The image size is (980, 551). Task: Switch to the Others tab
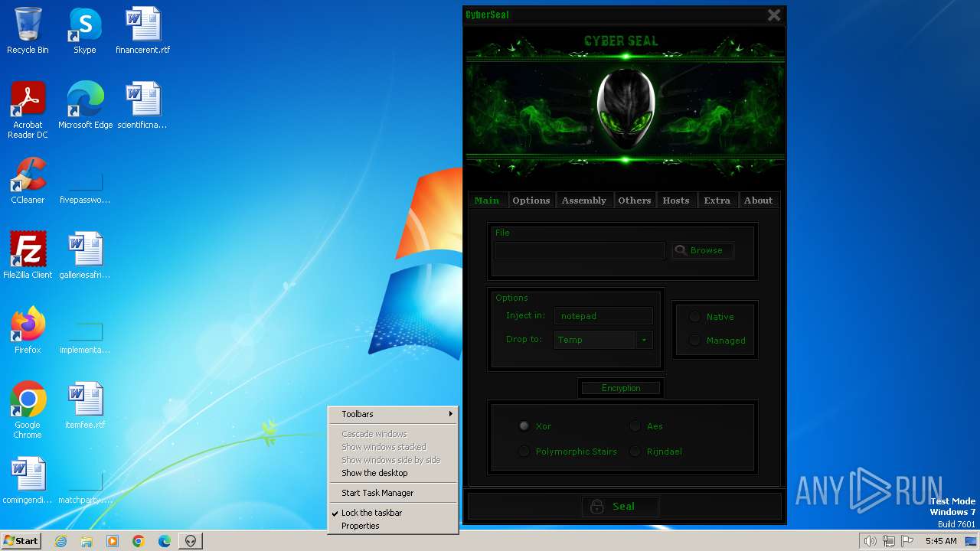point(635,201)
